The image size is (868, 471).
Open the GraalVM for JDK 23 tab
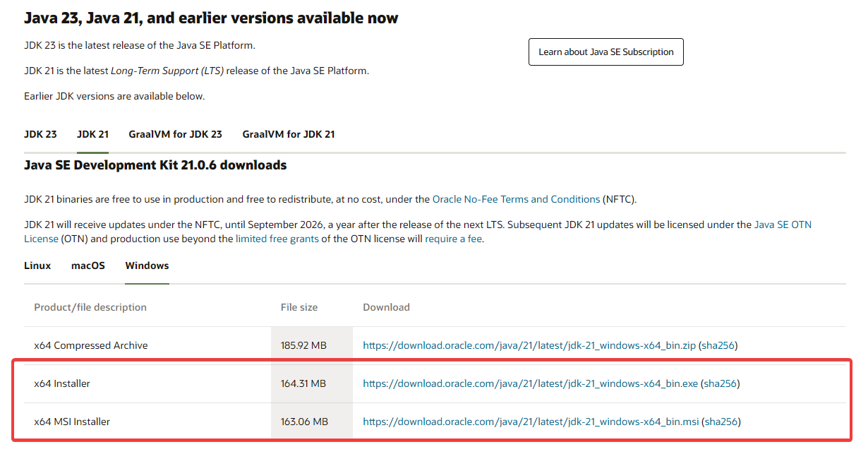(x=175, y=134)
